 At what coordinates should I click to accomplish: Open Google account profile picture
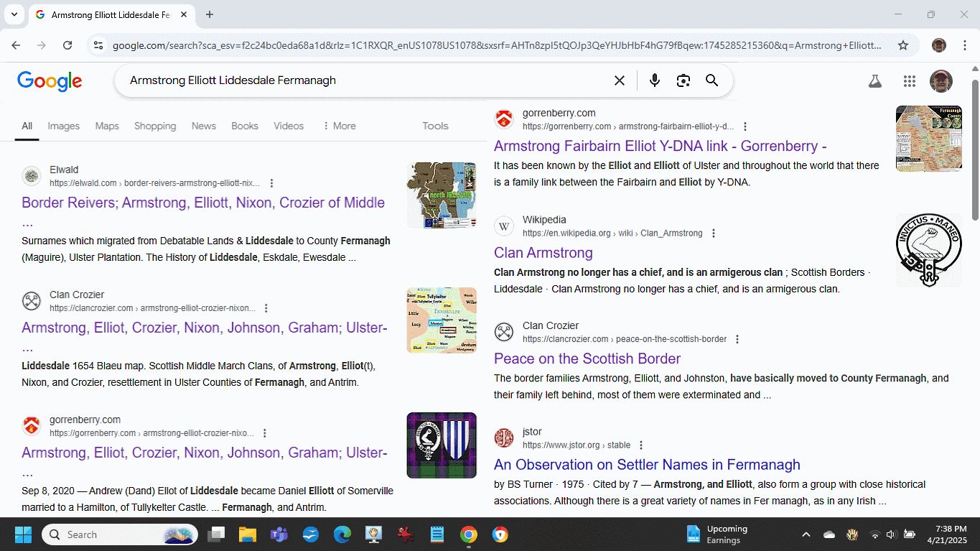tap(941, 81)
